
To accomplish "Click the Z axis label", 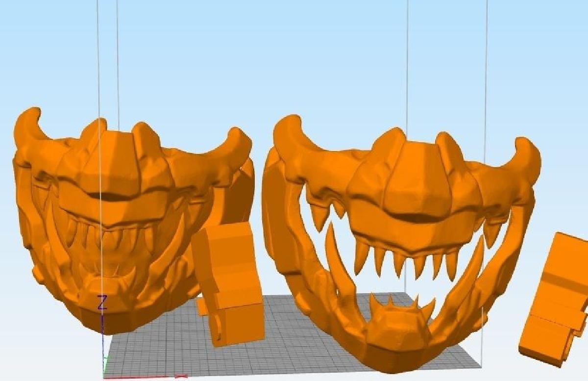I will pyautogui.click(x=102, y=303).
